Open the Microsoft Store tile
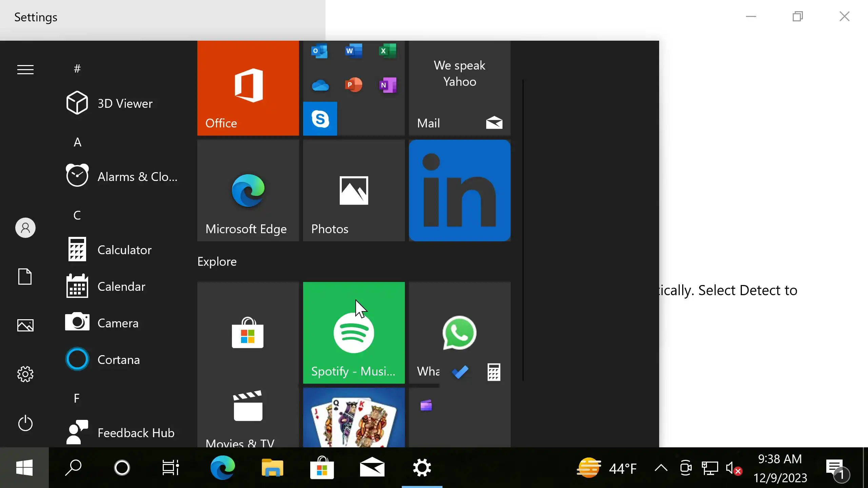Image resolution: width=868 pixels, height=488 pixels. 248,332
